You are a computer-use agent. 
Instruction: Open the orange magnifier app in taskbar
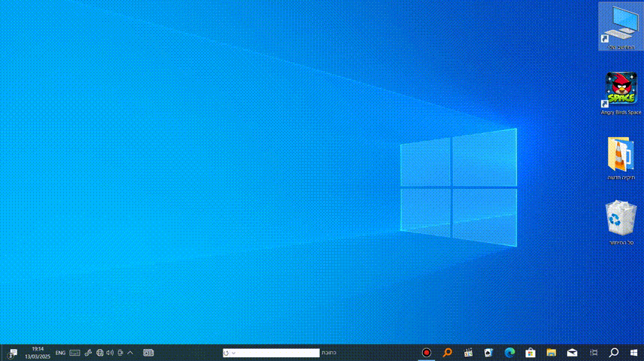(x=448, y=353)
